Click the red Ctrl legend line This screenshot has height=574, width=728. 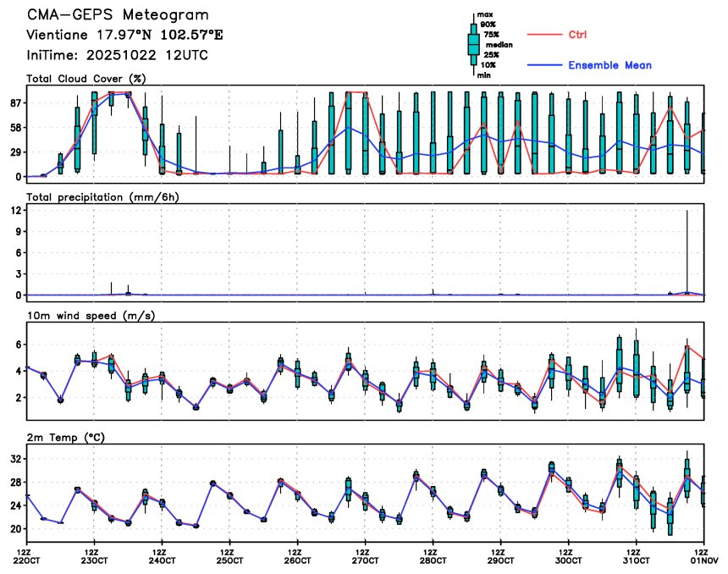point(544,35)
